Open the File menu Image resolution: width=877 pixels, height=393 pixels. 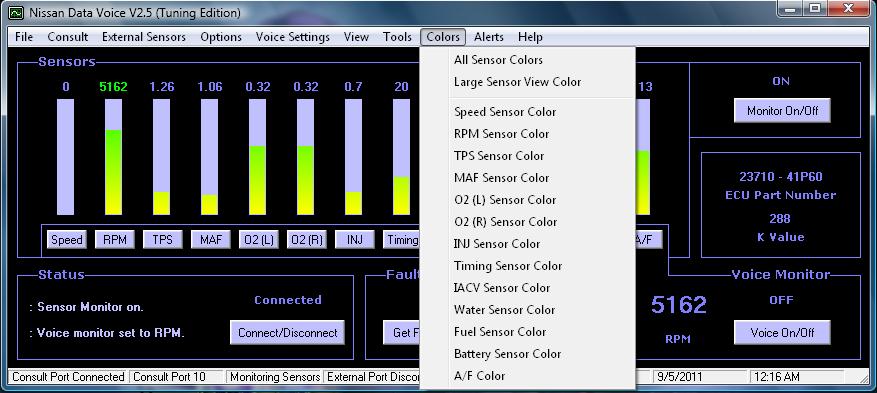point(24,37)
